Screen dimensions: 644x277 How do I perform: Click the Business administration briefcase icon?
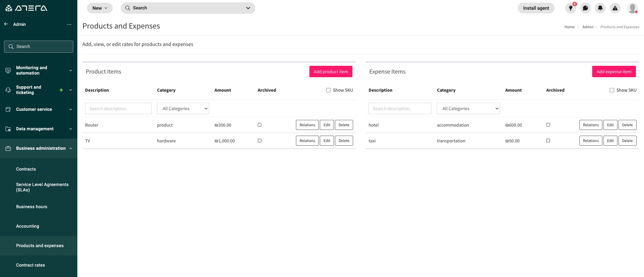click(8, 148)
